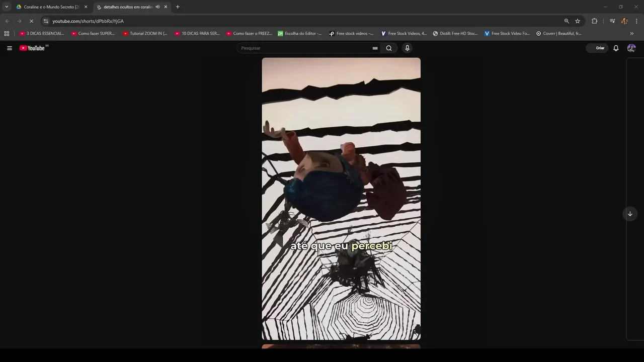Start voice search with the microphone icon
The height and width of the screenshot is (362, 644).
(408, 48)
